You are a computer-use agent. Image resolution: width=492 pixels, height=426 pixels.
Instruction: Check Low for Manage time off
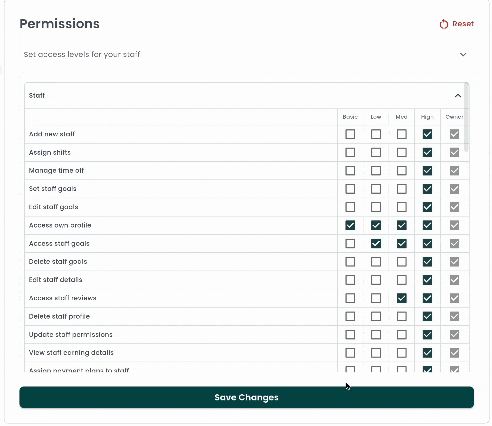[x=376, y=171]
